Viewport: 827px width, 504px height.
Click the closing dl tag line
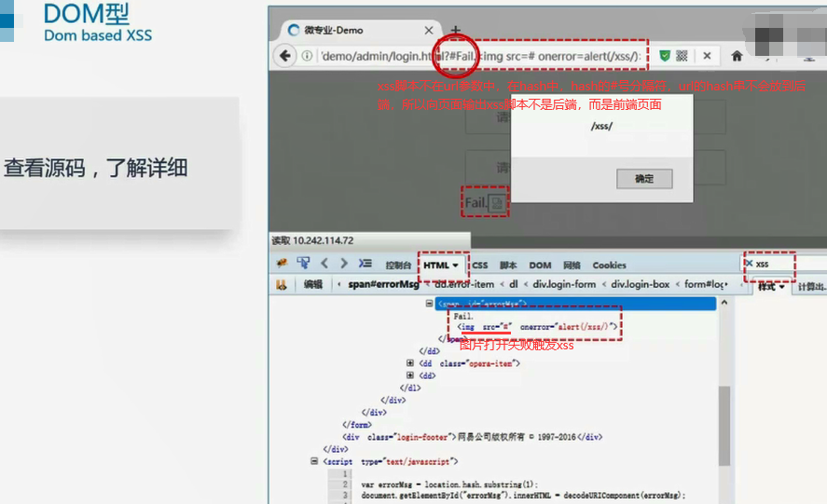(x=410, y=388)
